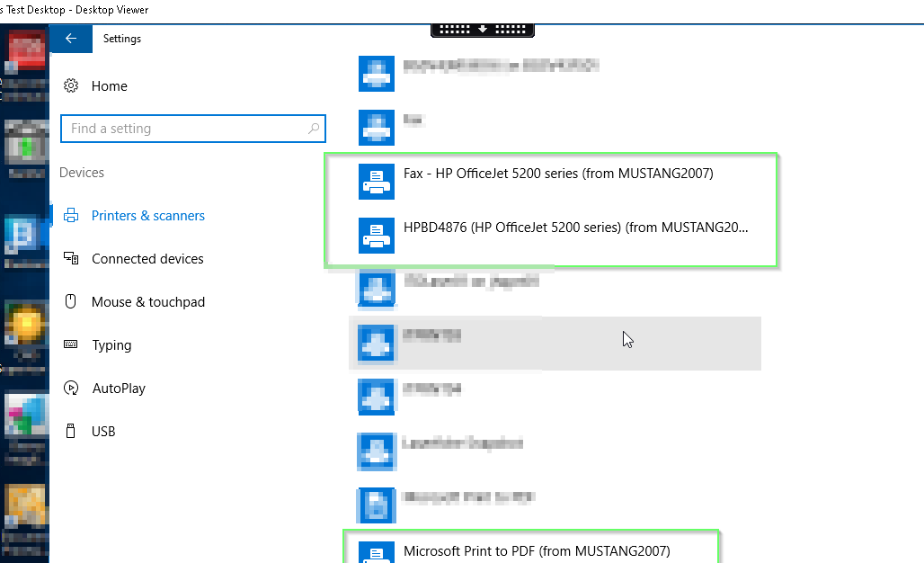The height and width of the screenshot is (563, 924).
Task: Click printer icon beside Fax - HP OfficeJet
Action: (377, 182)
